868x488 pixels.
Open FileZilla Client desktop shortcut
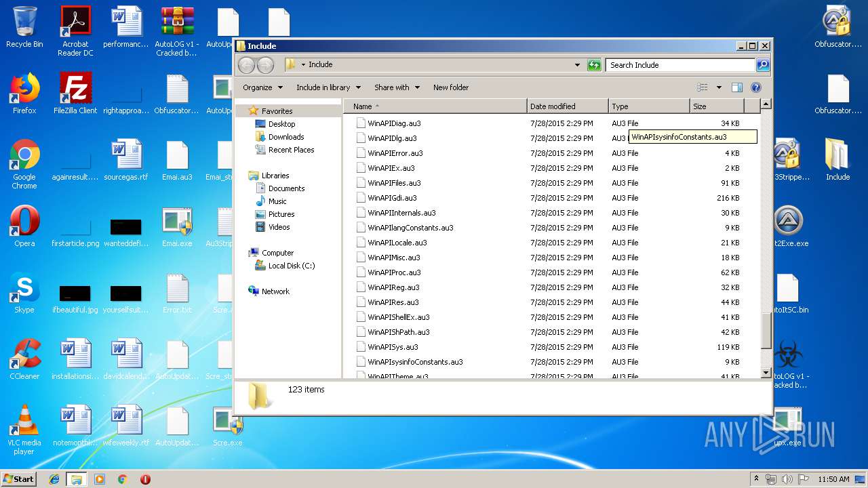[x=75, y=94]
